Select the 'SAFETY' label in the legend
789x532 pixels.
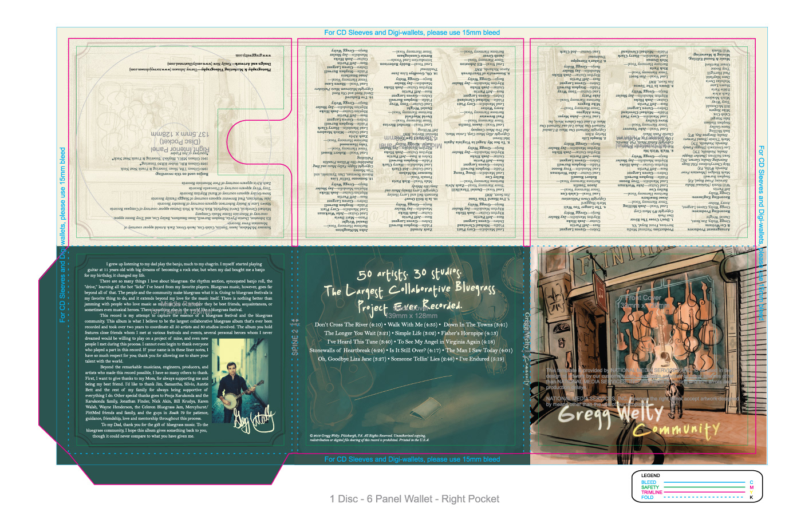coord(650,487)
